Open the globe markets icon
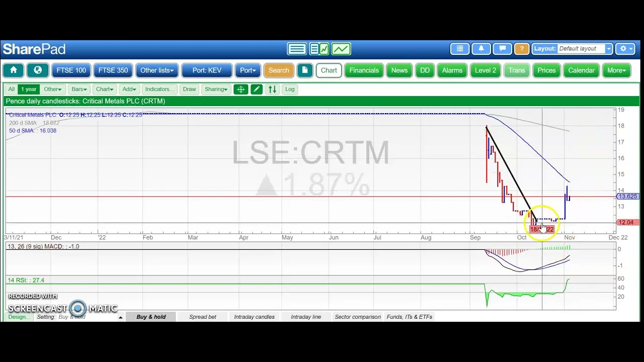644x362 pixels. pos(38,70)
